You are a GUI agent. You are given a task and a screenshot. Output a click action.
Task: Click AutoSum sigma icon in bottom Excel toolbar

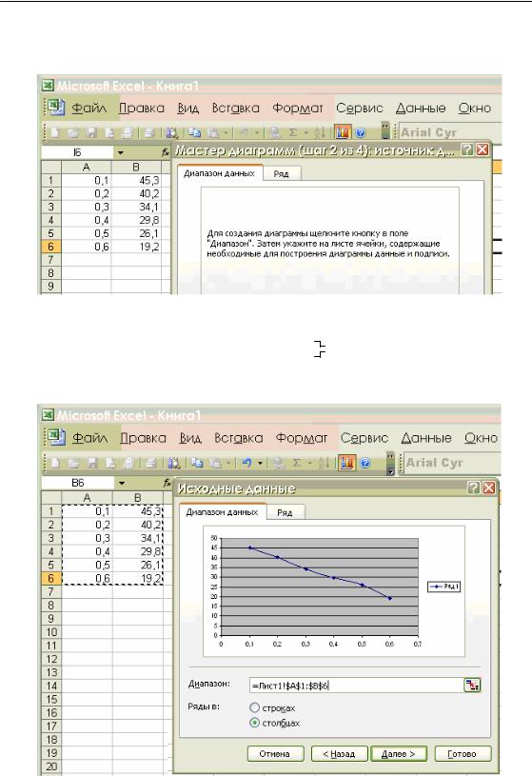(x=296, y=464)
